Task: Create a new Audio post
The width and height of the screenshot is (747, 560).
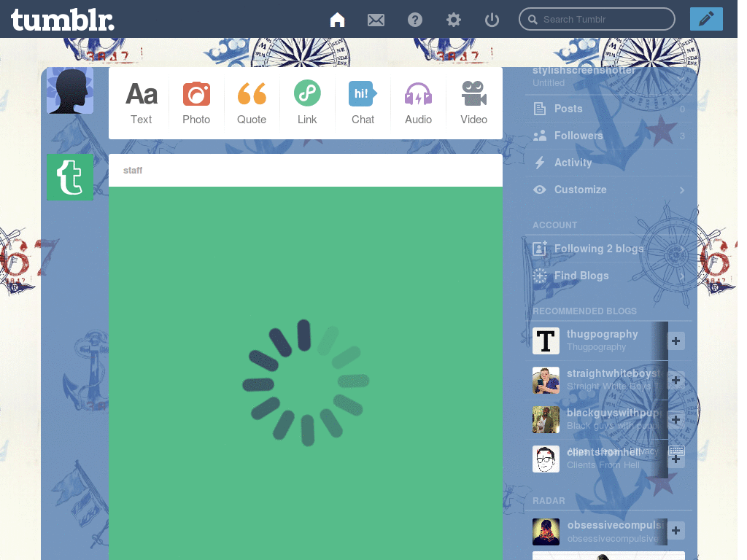Action: [x=418, y=104]
